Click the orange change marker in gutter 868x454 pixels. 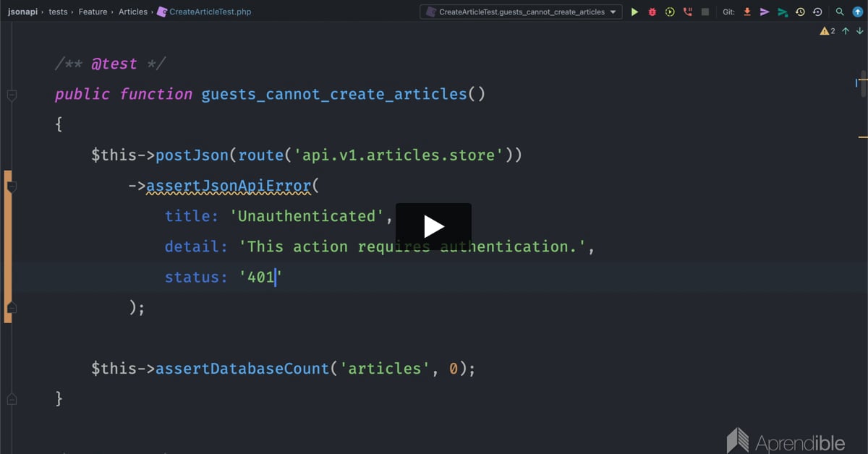pyautogui.click(x=8, y=247)
